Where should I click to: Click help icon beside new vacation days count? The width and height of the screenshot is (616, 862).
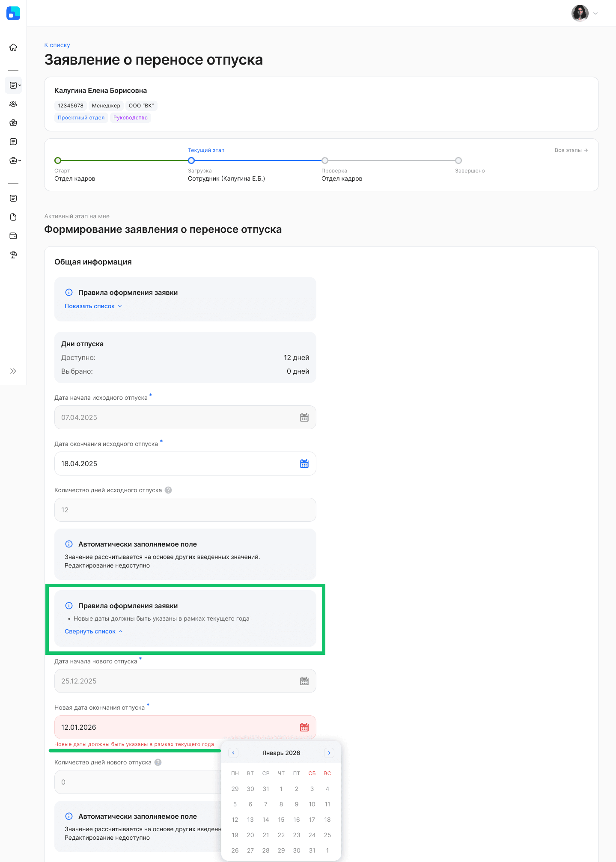158,762
